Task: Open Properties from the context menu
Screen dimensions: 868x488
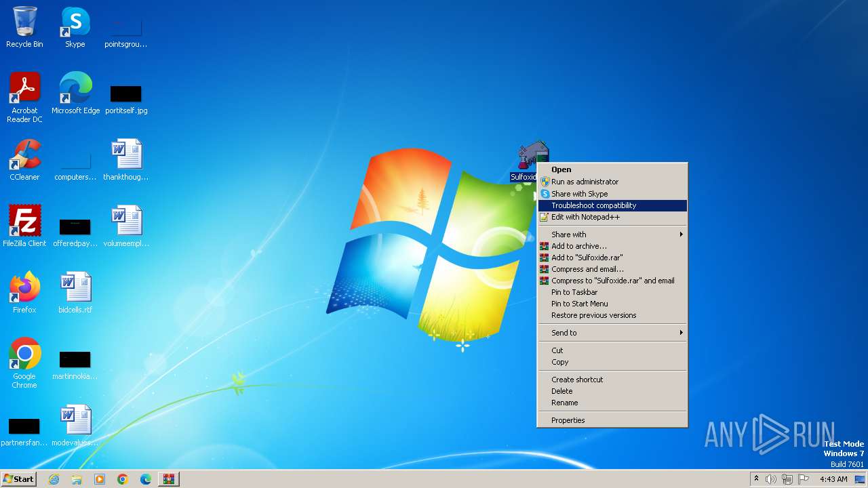Action: [612, 420]
